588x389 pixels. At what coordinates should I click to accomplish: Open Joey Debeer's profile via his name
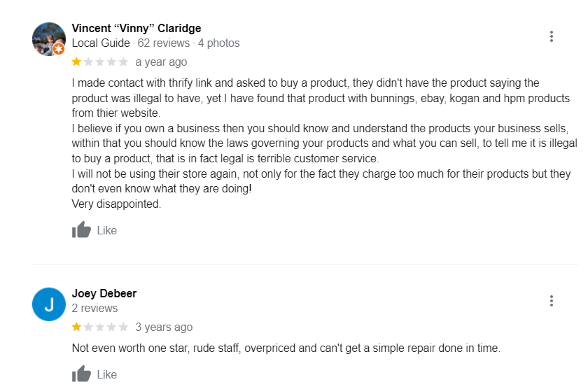click(104, 293)
